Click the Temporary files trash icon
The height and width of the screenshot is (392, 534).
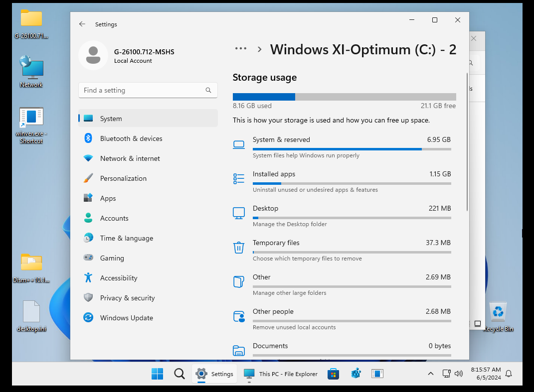239,248
